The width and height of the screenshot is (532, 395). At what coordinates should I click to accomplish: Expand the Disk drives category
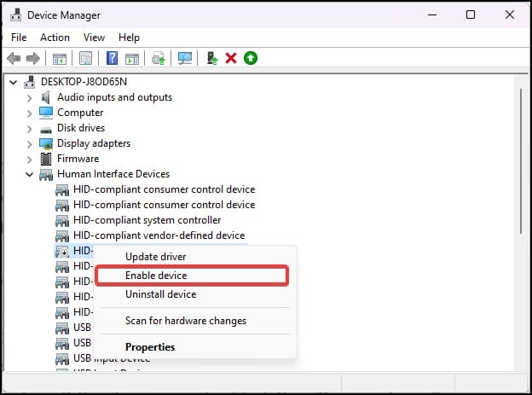(x=30, y=129)
